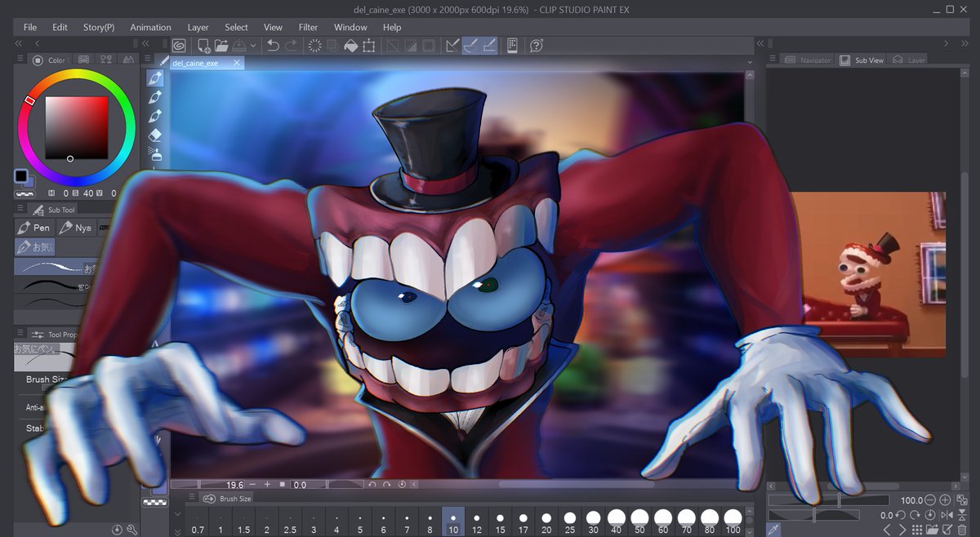Screen dimensions: 980x537
Task: Open the Clip Studio support help icon
Action: tap(537, 46)
